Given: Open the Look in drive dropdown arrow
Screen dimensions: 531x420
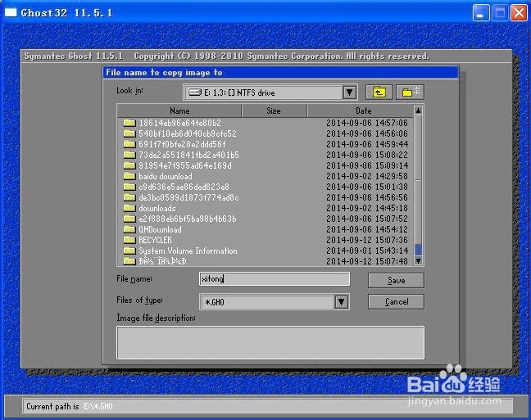Looking at the screenshot, I should pos(349,92).
